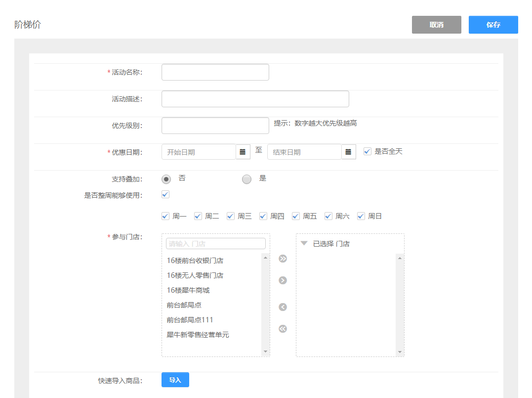The image size is (532, 398).
Task: Click selected stores scrollbar up arrow
Action: [x=400, y=258]
